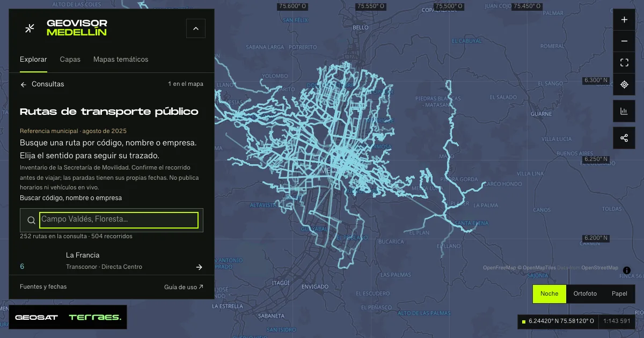644x338 pixels.
Task: Go back to Consultas
Action: (x=42, y=84)
